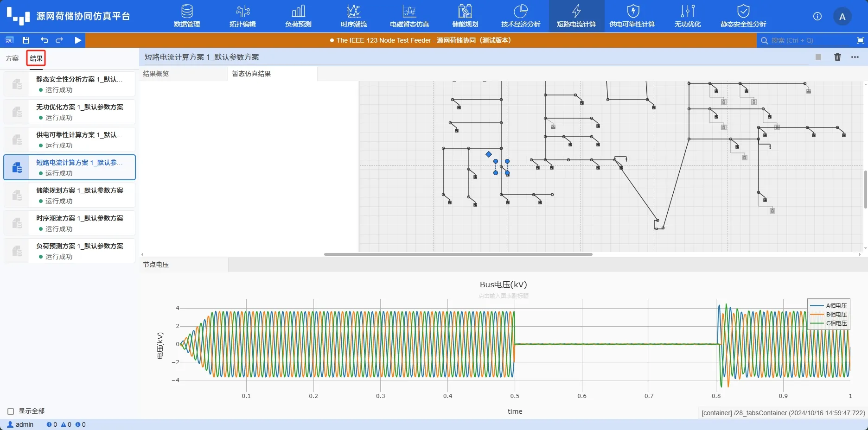Click the blue diamond node in diagram
Viewport: 868px width, 430px height.
489,154
